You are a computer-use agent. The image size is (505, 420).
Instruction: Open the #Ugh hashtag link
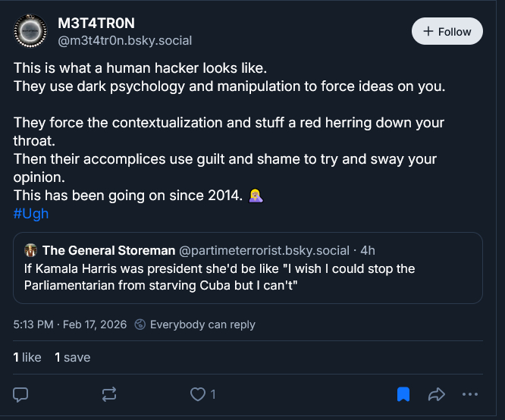pos(30,213)
